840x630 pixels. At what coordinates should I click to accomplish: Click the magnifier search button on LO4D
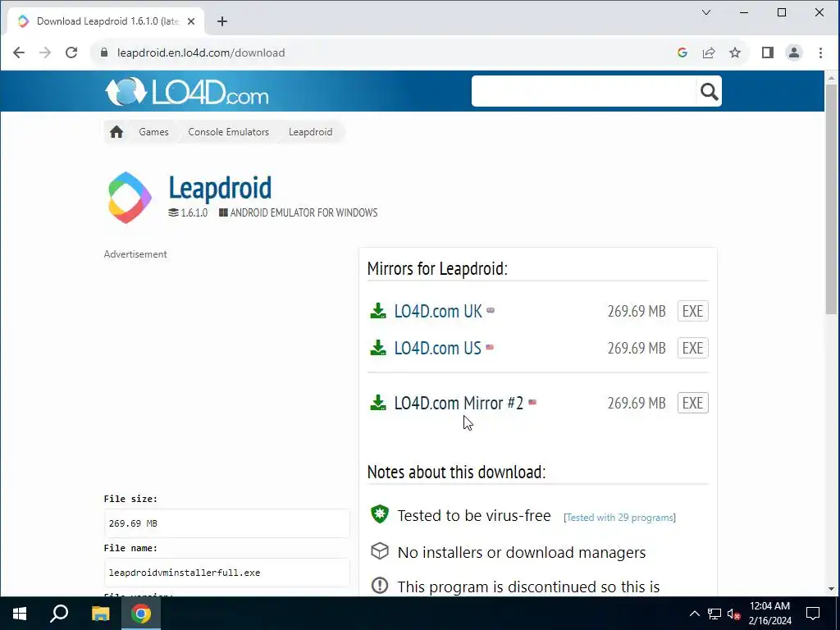point(709,92)
